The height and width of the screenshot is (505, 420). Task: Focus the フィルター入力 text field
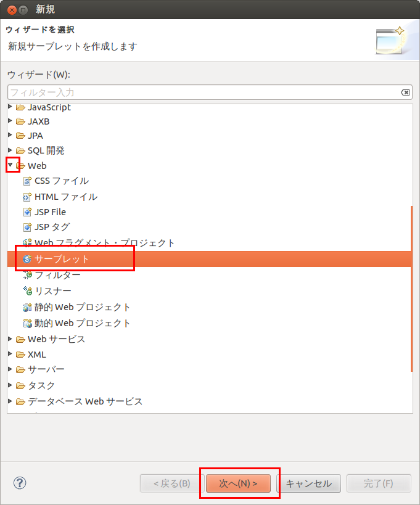pyautogui.click(x=204, y=92)
